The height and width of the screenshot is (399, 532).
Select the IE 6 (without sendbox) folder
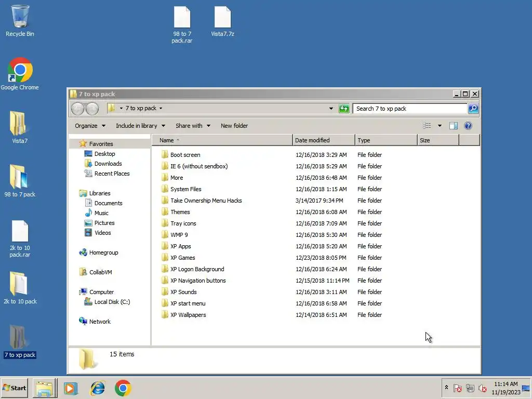(199, 166)
